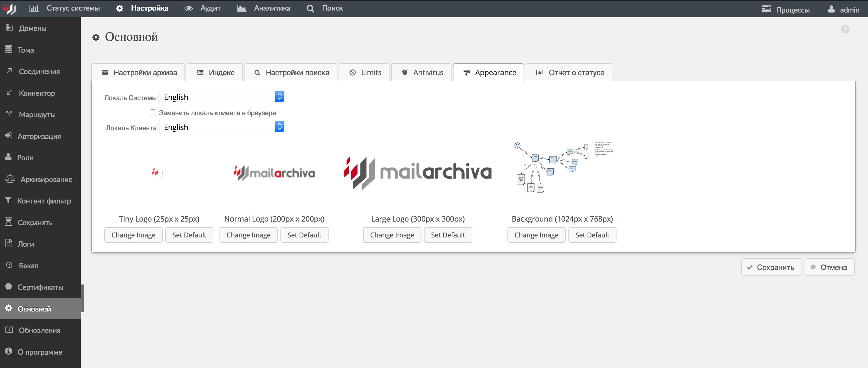The image size is (868, 368).
Task: Click the Роли person icon in sidebar
Action: tap(8, 157)
